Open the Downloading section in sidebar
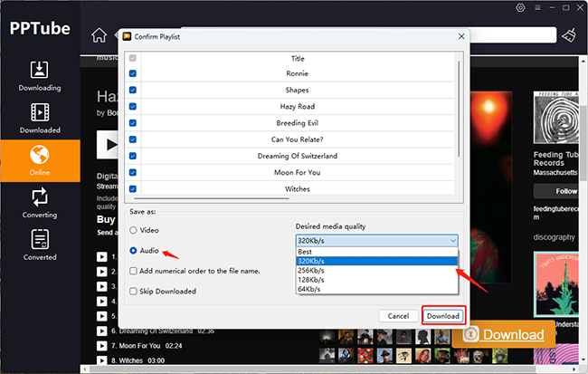The height and width of the screenshot is (374, 588). pos(40,76)
